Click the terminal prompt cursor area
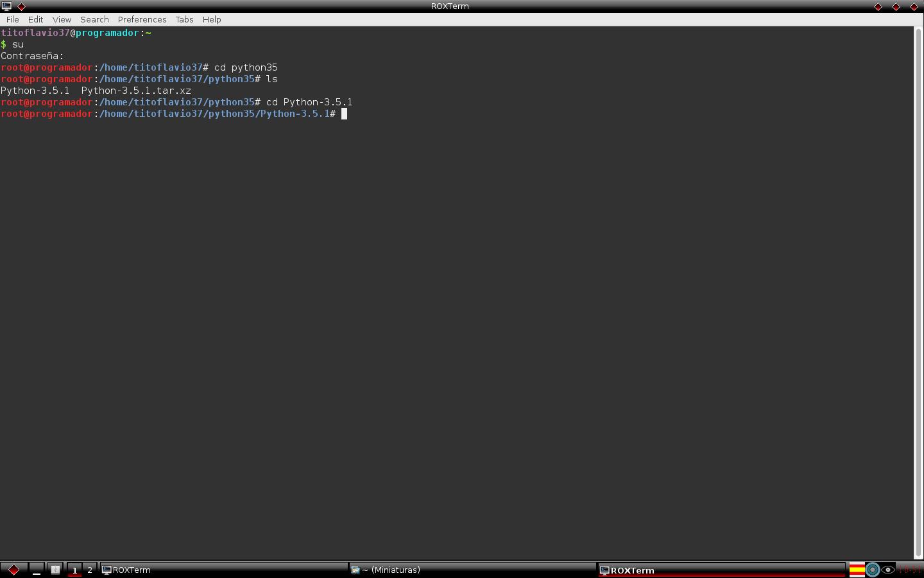924x578 pixels. (x=345, y=114)
